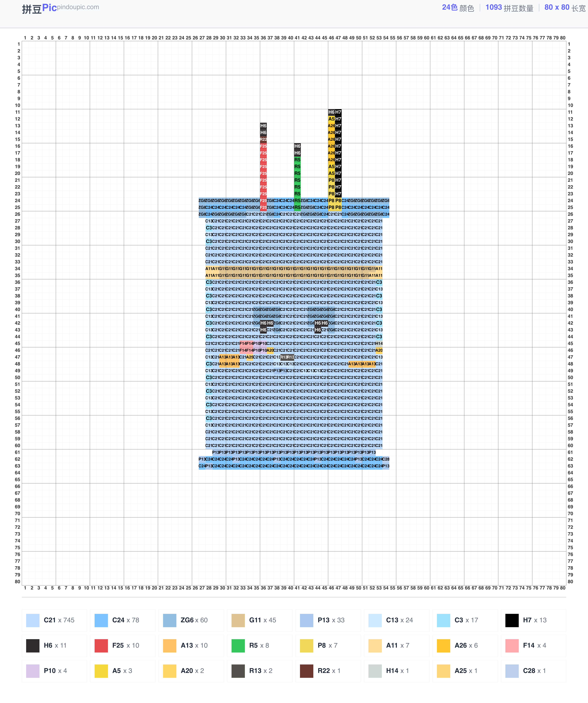Viewport: 588px width, 703px height.
Task: Click the 拼豆Pic logo
Action: click(x=39, y=8)
